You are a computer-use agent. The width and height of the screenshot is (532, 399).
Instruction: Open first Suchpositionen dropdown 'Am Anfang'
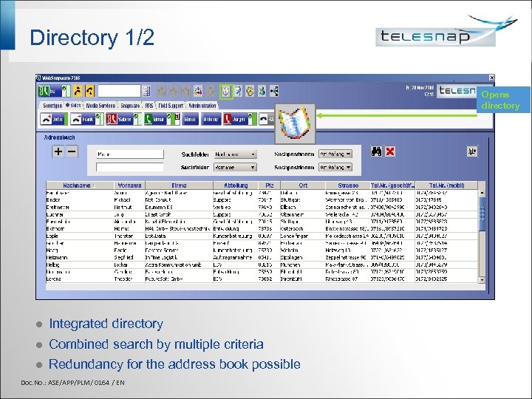[335, 154]
